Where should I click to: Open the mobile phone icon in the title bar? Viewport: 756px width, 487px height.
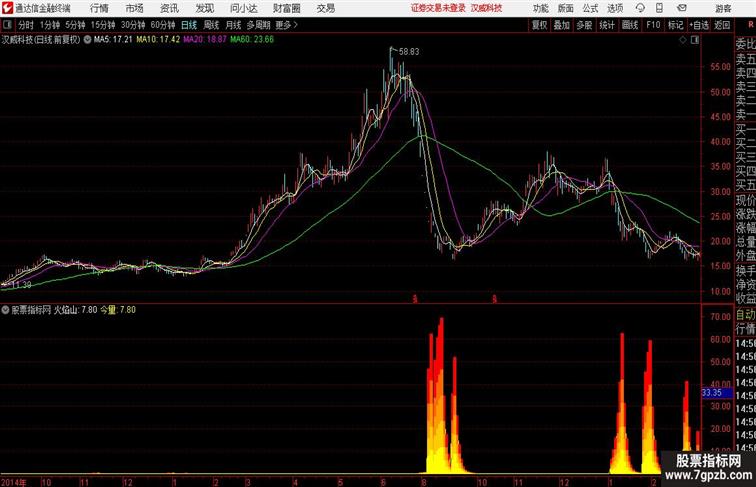pos(659,8)
